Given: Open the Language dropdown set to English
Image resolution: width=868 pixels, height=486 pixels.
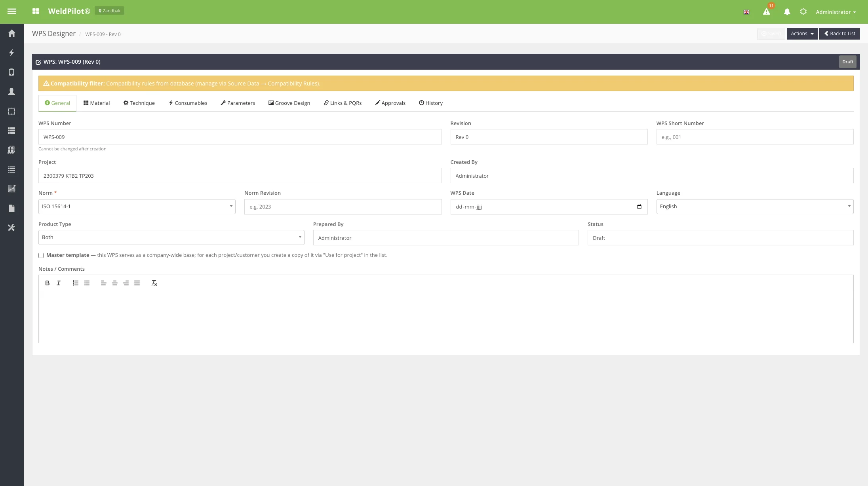Looking at the screenshot, I should pos(755,207).
